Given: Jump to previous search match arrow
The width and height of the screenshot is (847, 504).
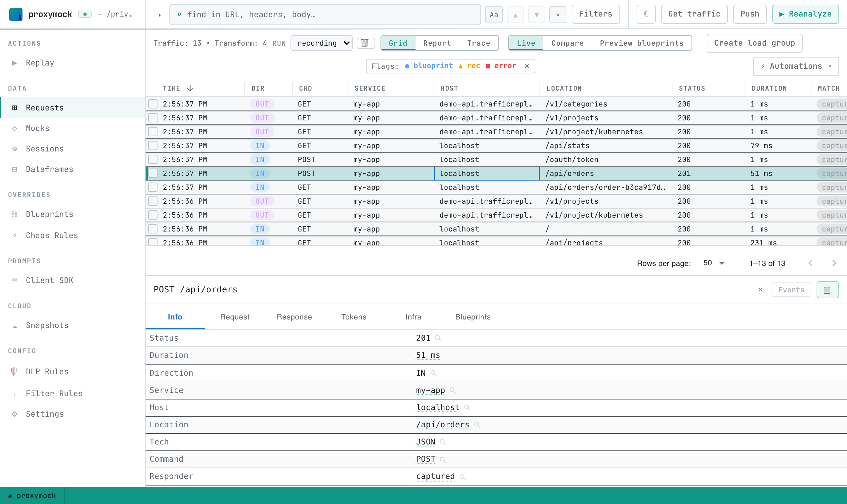Looking at the screenshot, I should coord(515,15).
